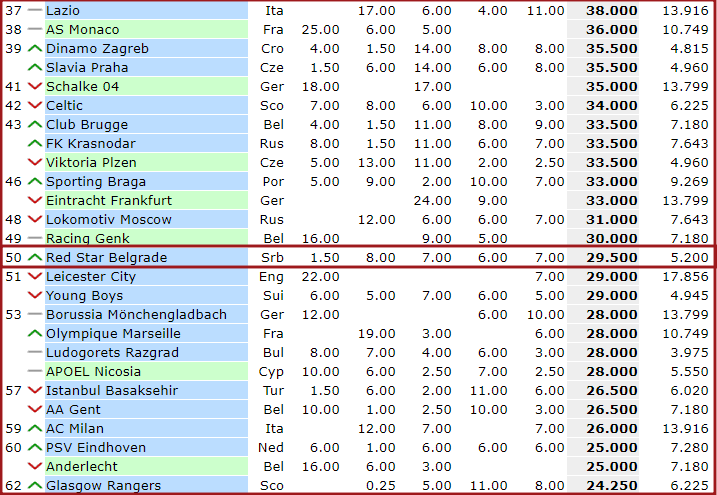Click the down arrow for Istanbul Basaksehir
Image resolution: width=717 pixels, height=495 pixels.
click(35, 390)
